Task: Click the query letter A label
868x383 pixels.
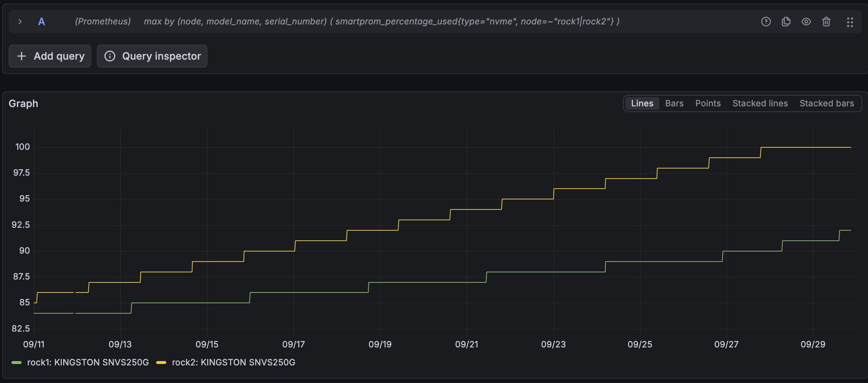Action: tap(42, 22)
